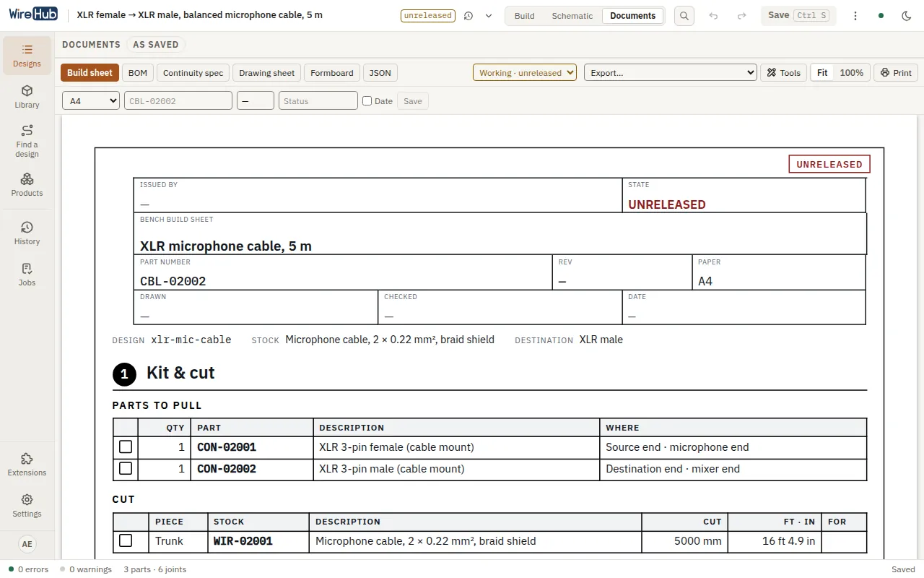Click the unreleased badge in header
Image resolution: width=924 pixels, height=578 pixels.
pyautogui.click(x=428, y=16)
